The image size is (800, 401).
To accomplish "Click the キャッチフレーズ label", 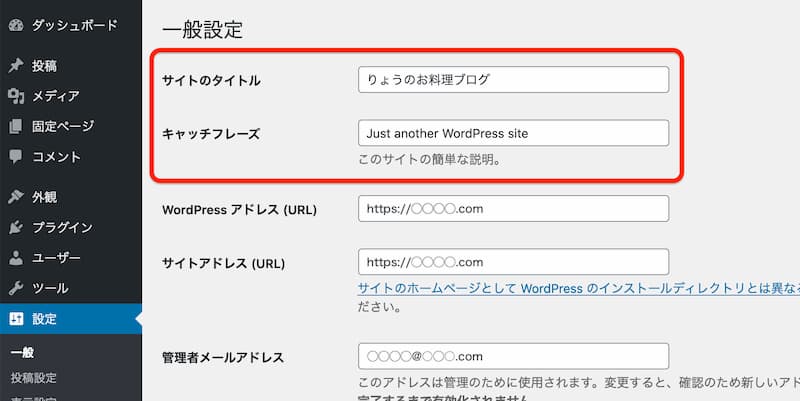I will 211,134.
